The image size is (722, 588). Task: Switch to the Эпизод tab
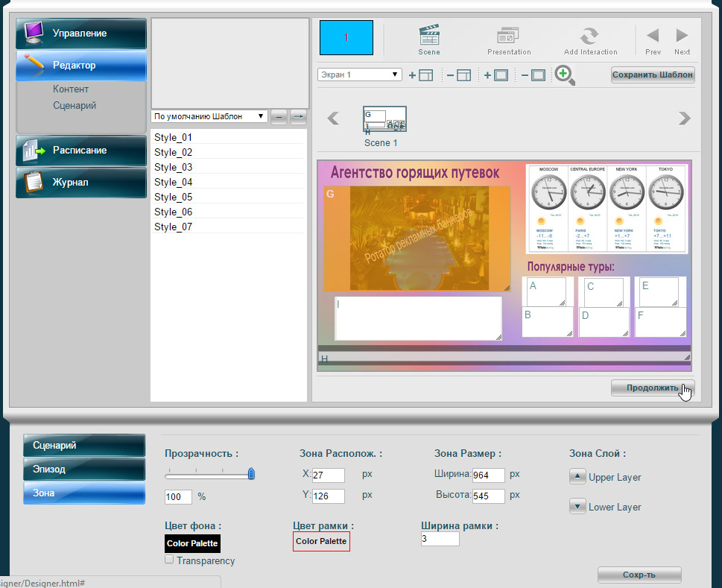(83, 470)
